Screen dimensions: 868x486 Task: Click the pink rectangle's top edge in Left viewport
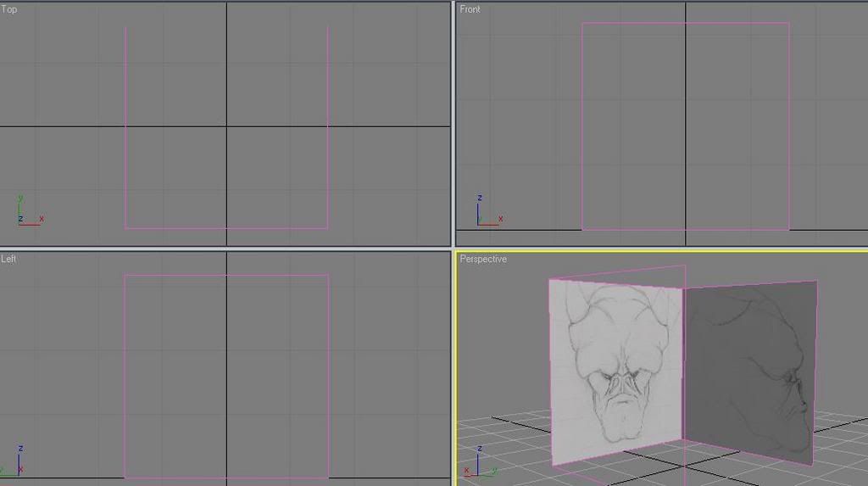pyautogui.click(x=226, y=274)
